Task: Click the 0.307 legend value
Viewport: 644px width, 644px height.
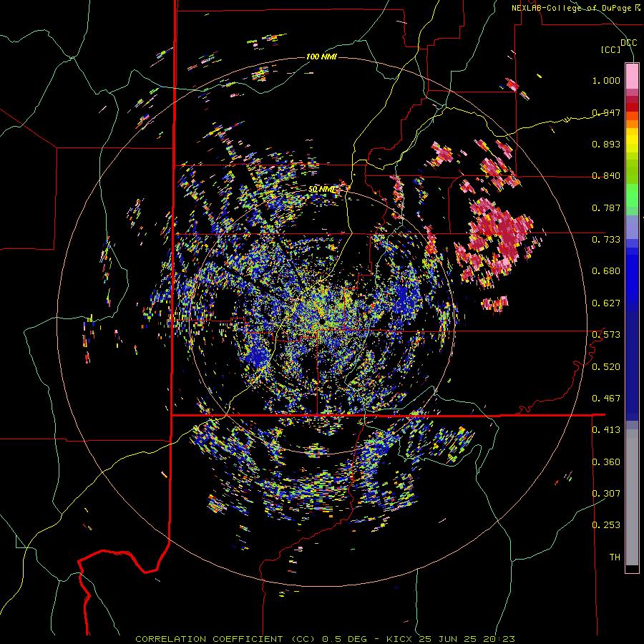Action: click(606, 493)
